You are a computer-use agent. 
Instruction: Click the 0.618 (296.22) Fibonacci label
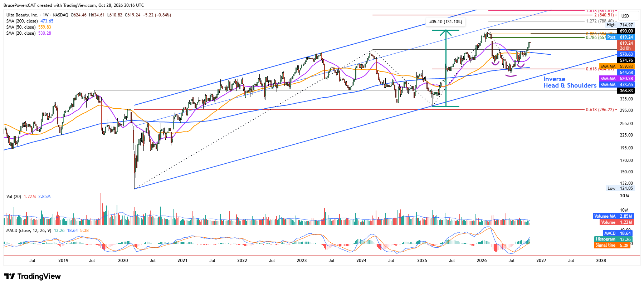tap(600, 110)
